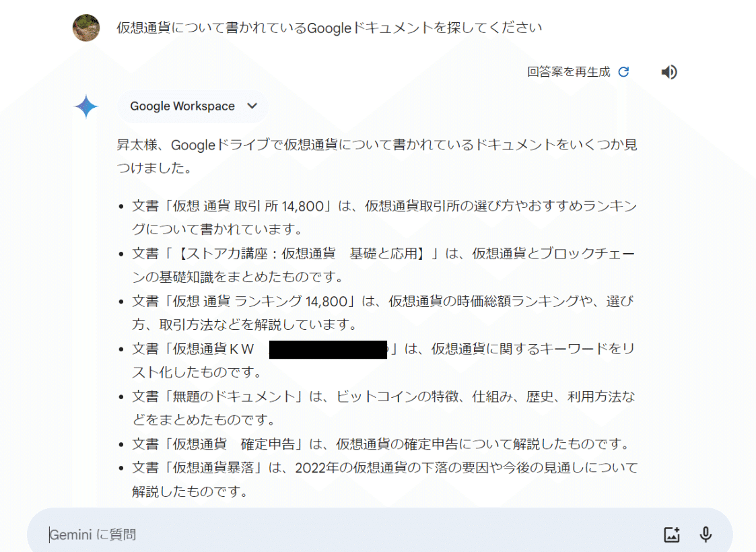
Task: Expand the Google Workspace dropdown chevron
Action: 252,106
